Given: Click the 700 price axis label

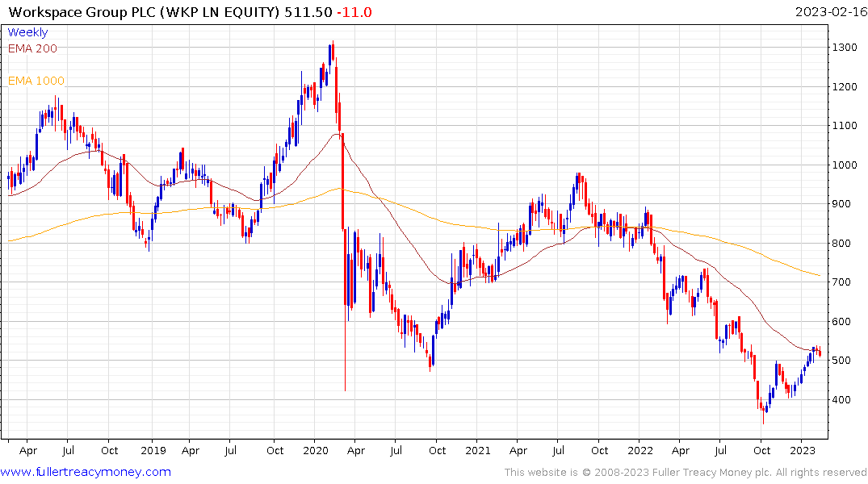Looking at the screenshot, I should tap(842, 282).
